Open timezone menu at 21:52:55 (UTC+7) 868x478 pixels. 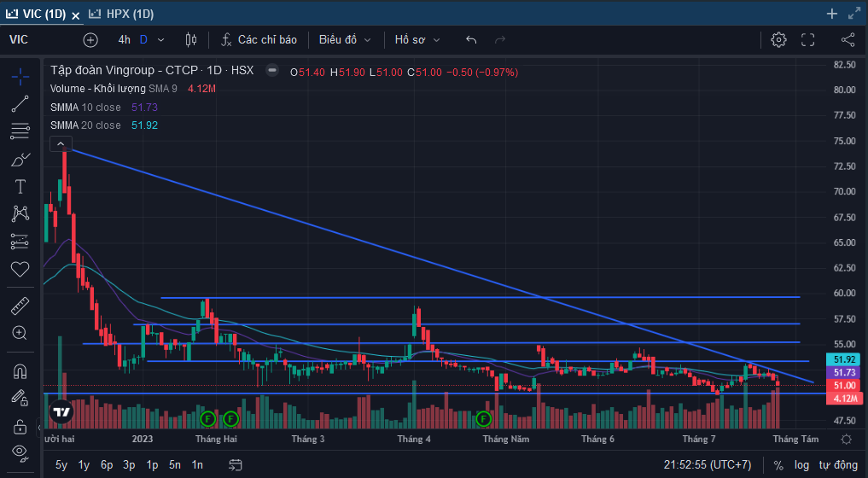tap(708, 464)
